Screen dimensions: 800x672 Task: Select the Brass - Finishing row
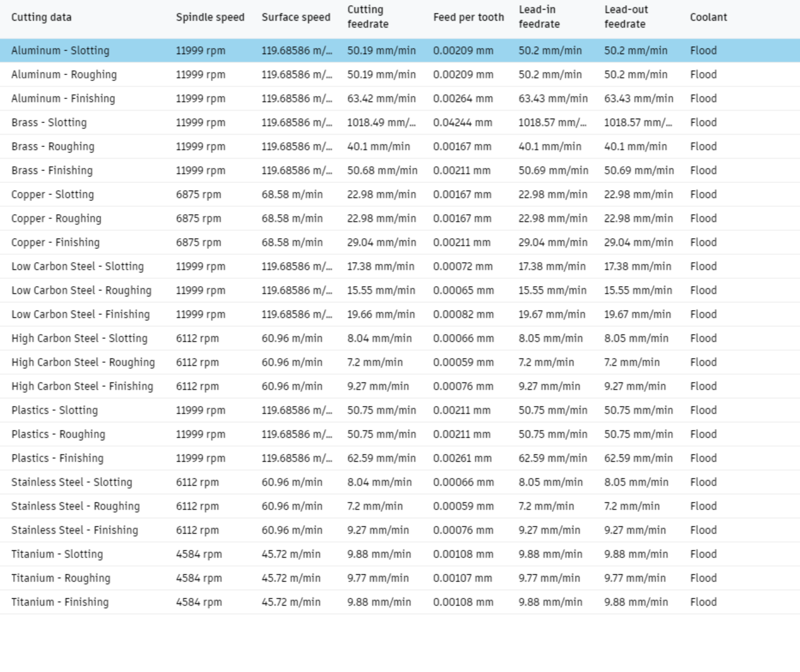pos(400,170)
